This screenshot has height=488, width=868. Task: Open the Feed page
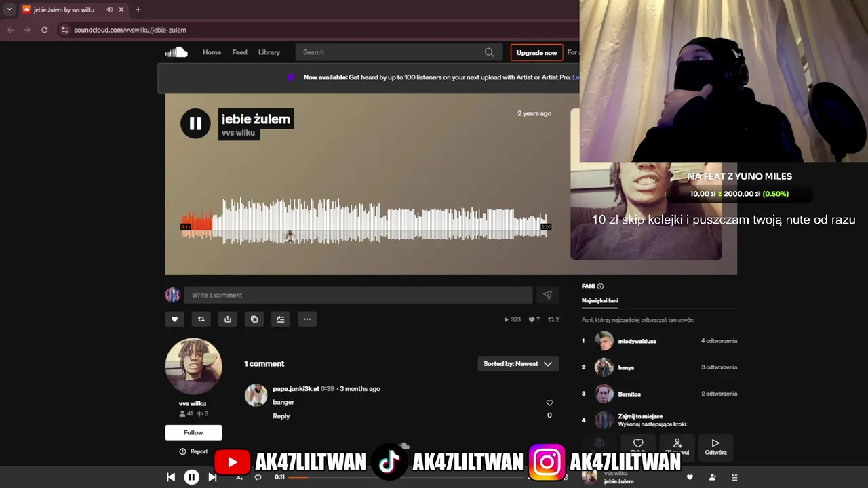(x=239, y=52)
